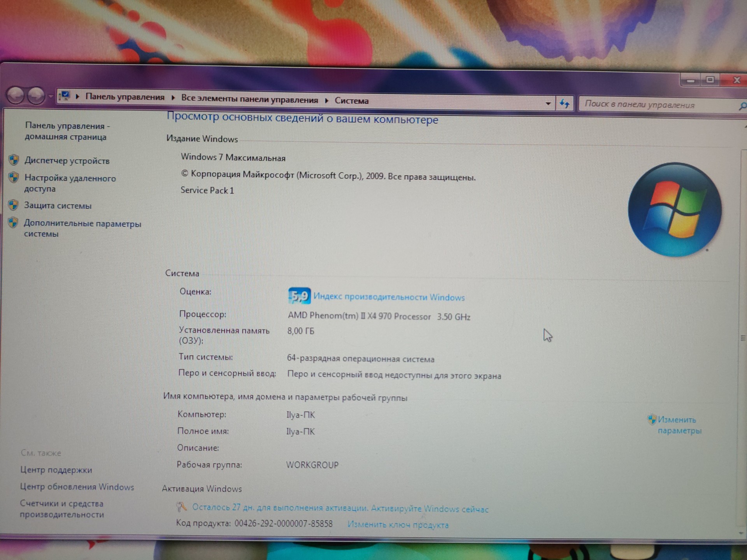Expand the arrow before Панель управления
Screen dimensions: 747x560
point(77,96)
